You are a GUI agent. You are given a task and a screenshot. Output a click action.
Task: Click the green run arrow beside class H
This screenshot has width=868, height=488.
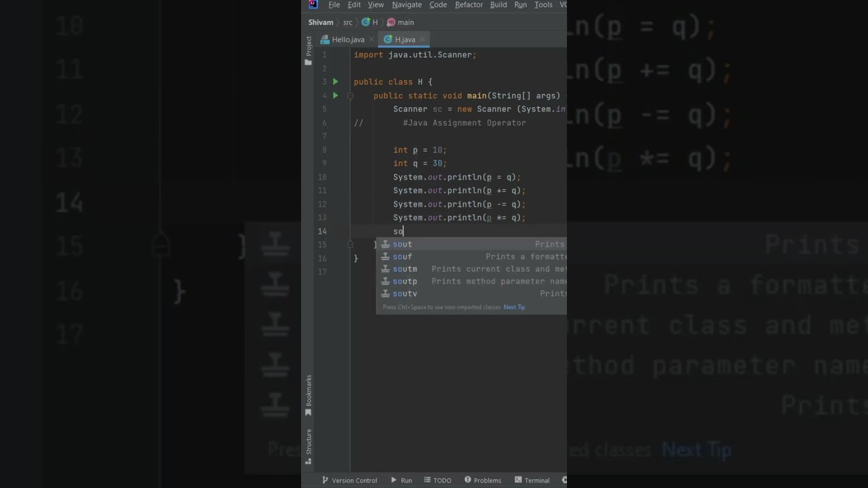(x=335, y=82)
